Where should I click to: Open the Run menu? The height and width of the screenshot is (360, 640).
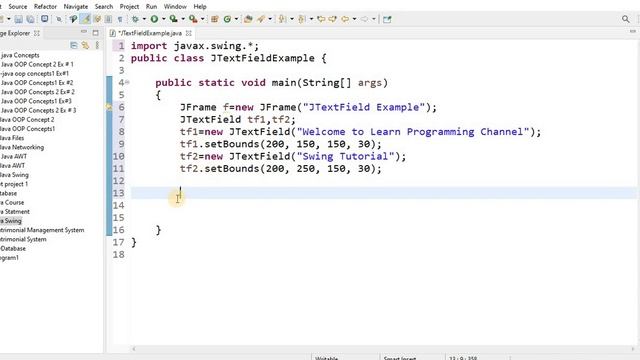point(151,7)
